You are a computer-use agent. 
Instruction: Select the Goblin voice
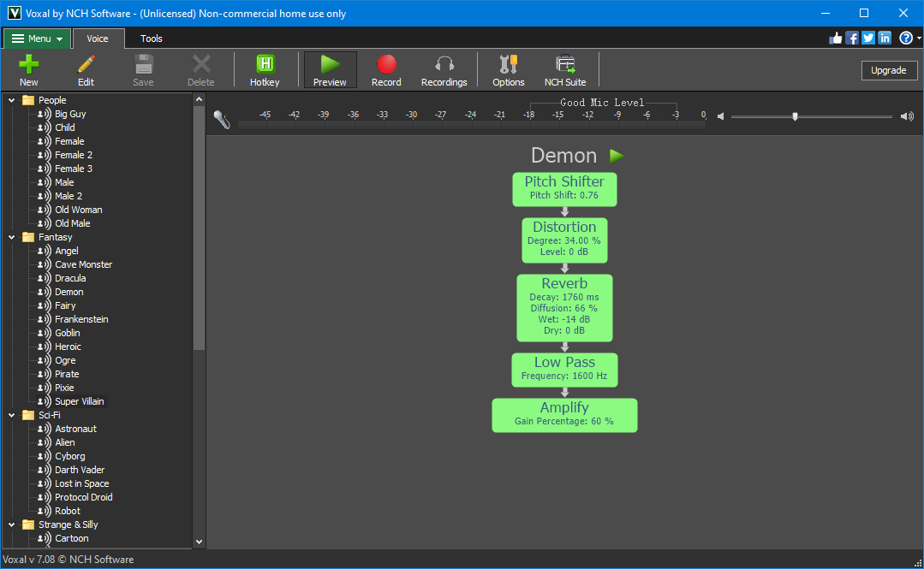point(67,333)
